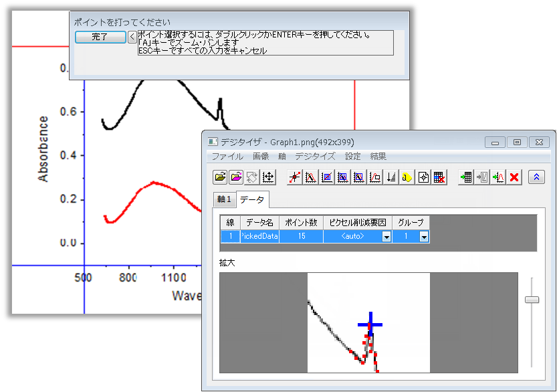Screen dimensions: 557x392
Task: Open the 結果 menu
Action: (x=378, y=157)
